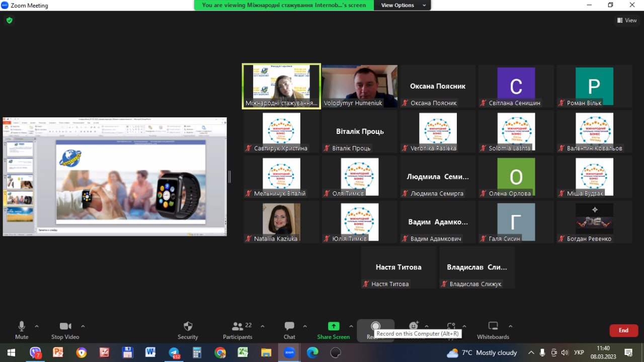Click the shared PowerPoint screen view
644x362 pixels.
click(115, 176)
